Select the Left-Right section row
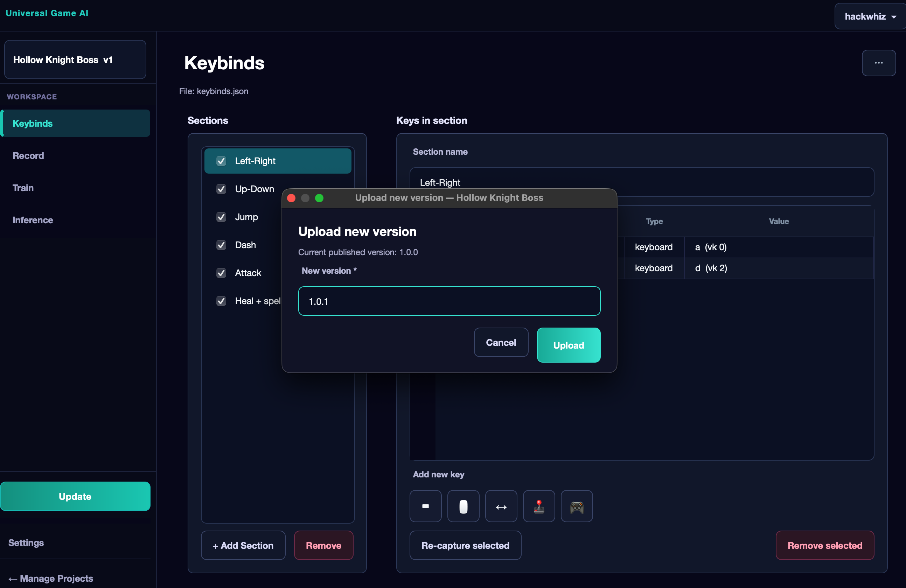 [278, 161]
